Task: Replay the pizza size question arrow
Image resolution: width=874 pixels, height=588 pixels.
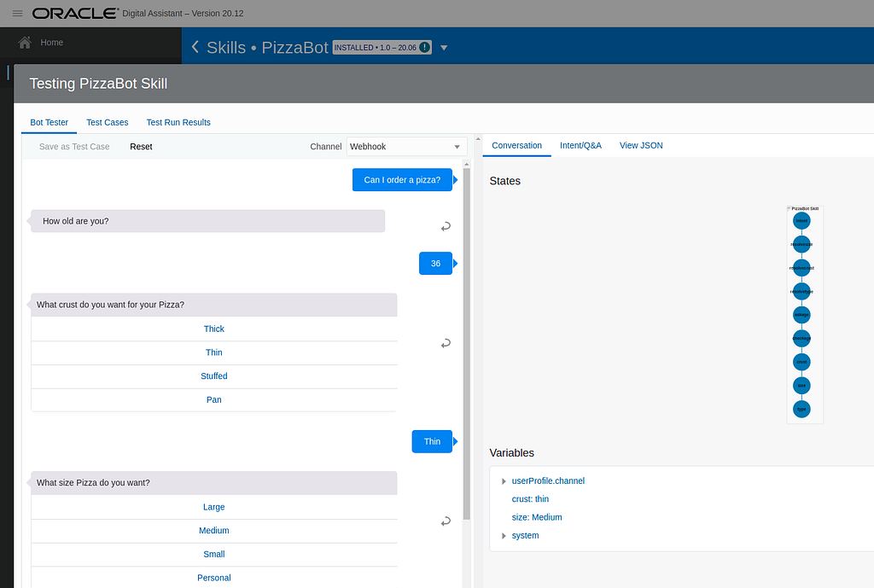Action: coord(446,521)
